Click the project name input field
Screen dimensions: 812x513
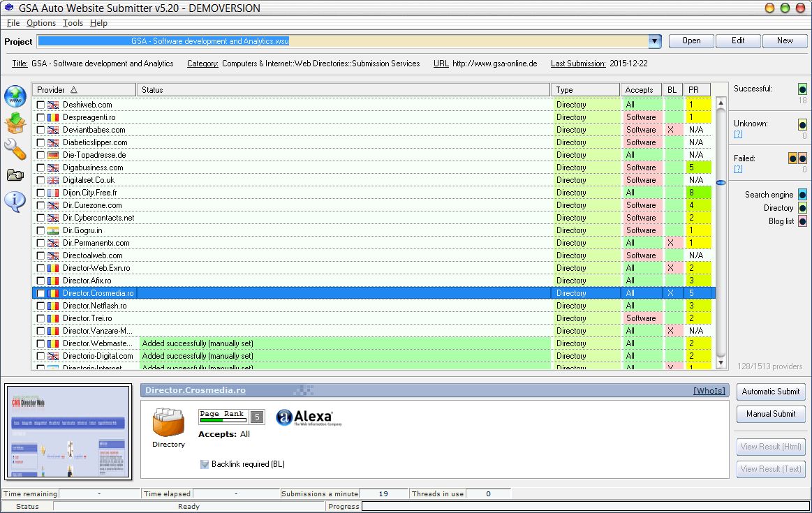point(342,41)
